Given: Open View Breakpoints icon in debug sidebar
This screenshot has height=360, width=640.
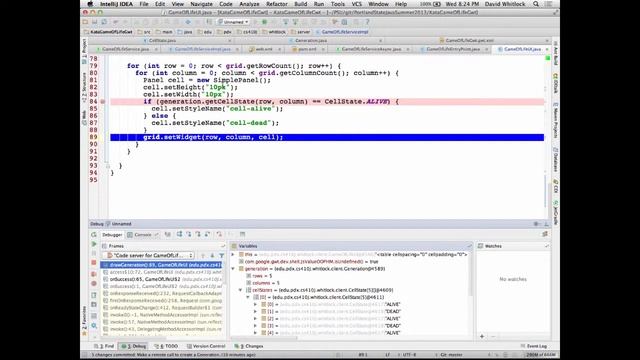Looking at the screenshot, I should click(94, 274).
